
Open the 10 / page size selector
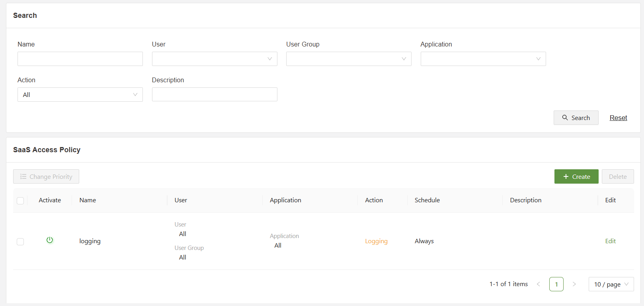(x=611, y=284)
